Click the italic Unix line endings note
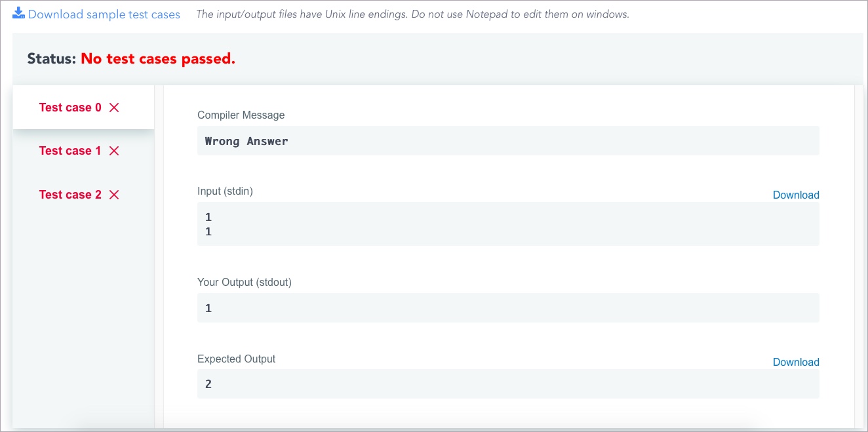This screenshot has height=432, width=868. (x=412, y=14)
